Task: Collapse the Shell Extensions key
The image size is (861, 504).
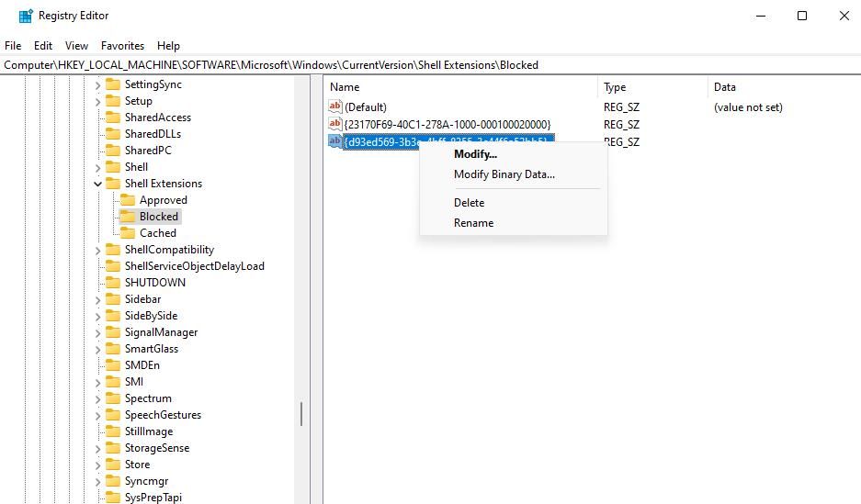Action: click(x=97, y=184)
